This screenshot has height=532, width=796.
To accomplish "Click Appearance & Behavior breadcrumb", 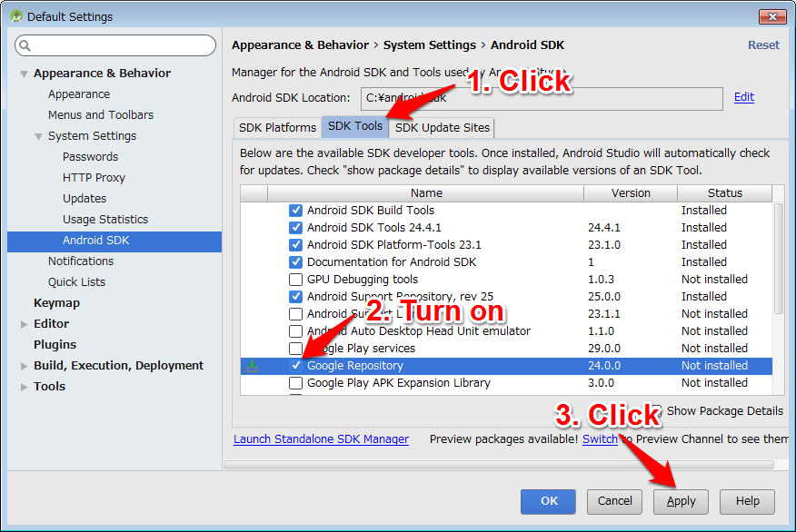I will (300, 45).
